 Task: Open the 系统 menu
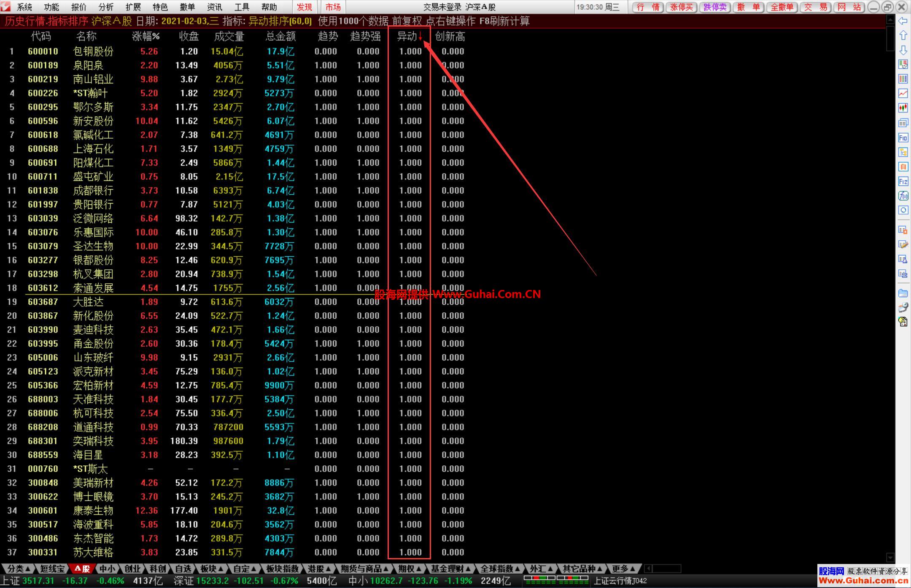click(x=24, y=7)
